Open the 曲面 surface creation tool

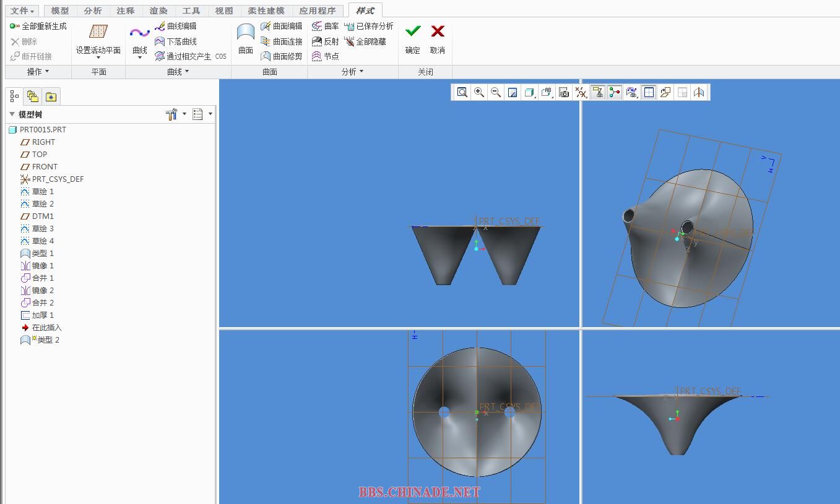246,38
